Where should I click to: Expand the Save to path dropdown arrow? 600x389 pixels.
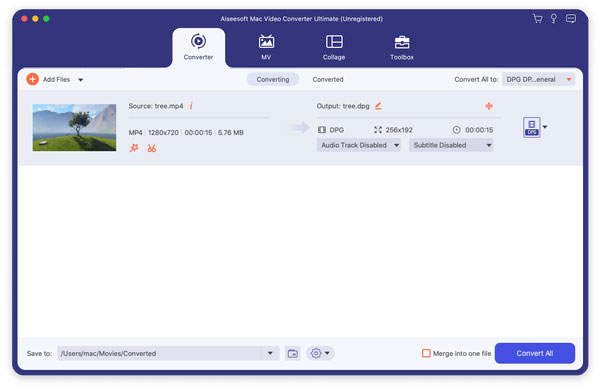(270, 353)
